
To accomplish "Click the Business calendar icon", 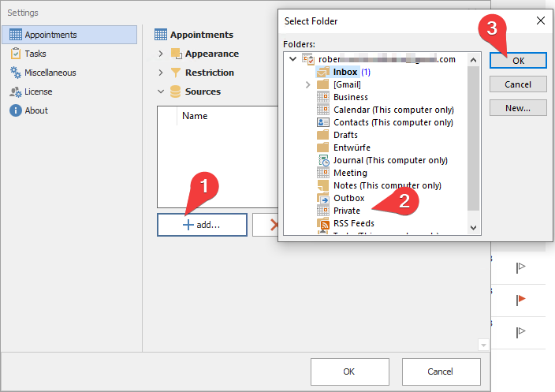I will tap(322, 97).
